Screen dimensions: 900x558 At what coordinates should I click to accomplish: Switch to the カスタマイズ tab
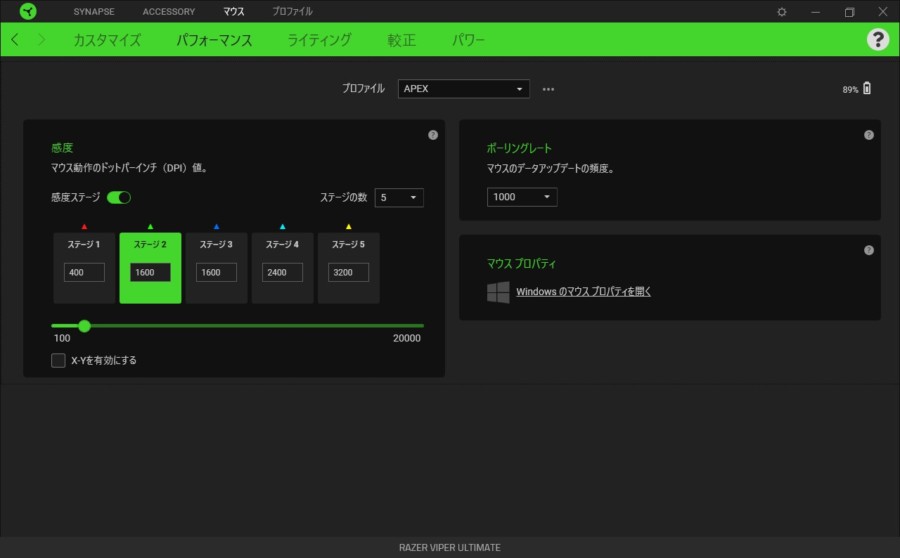pyautogui.click(x=107, y=41)
